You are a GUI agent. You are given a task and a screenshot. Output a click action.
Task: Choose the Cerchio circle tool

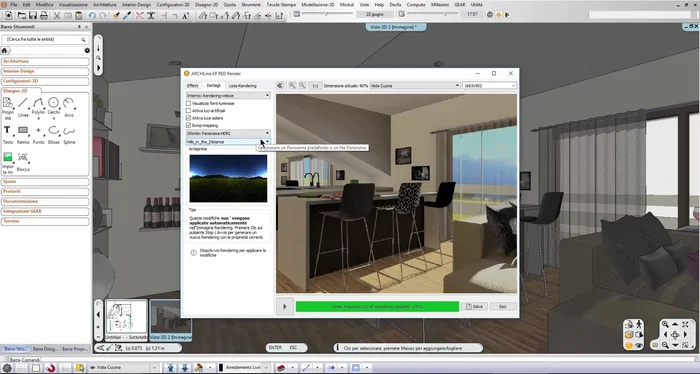(x=54, y=108)
